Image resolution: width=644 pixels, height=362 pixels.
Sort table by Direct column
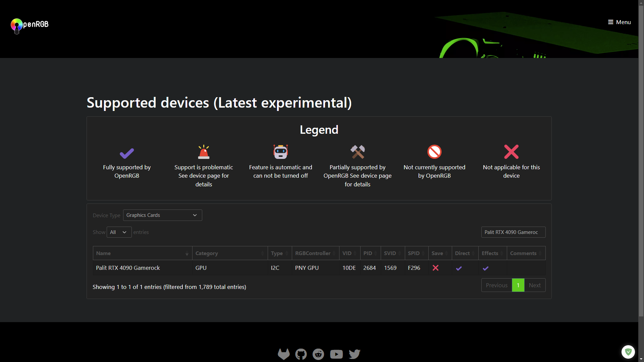465,253
